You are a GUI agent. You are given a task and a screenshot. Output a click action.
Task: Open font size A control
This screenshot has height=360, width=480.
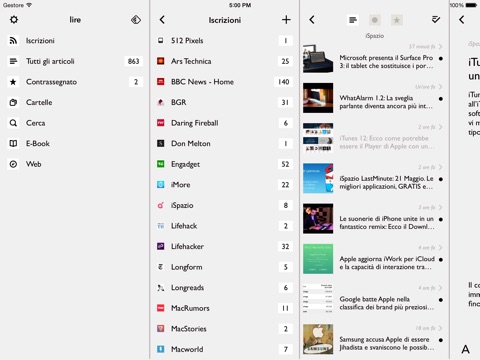tap(466, 349)
